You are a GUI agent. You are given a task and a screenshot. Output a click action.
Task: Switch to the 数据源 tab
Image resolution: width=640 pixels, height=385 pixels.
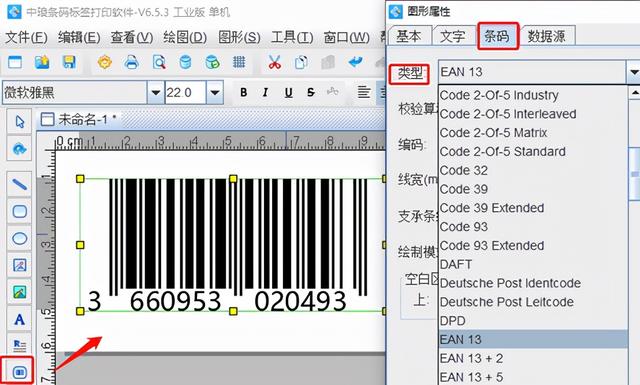point(547,36)
